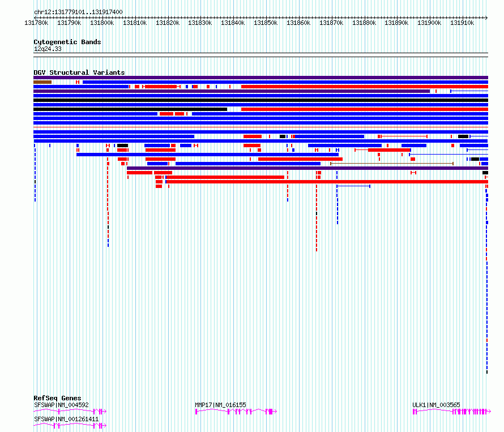Select the thin blue line variant near 131875k
504x432 pixels.
click(353, 186)
